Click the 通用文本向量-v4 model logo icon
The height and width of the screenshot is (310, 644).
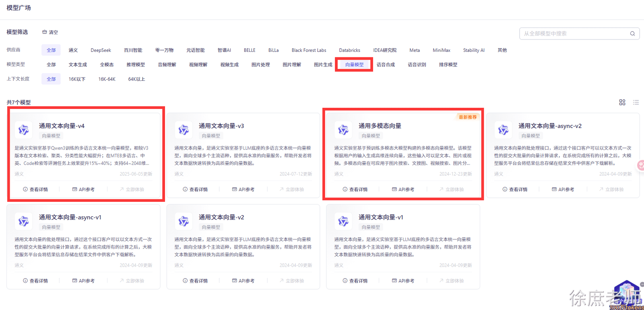(24, 130)
